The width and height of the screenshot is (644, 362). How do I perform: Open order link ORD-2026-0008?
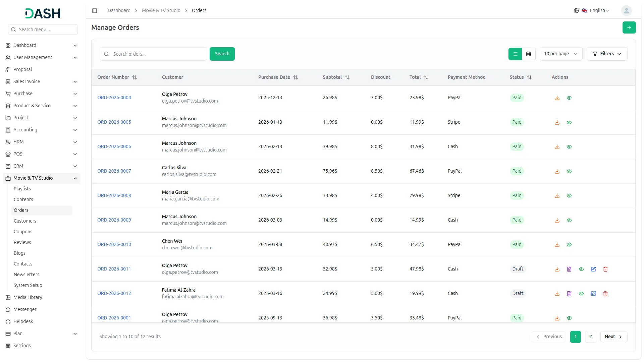[114, 195]
